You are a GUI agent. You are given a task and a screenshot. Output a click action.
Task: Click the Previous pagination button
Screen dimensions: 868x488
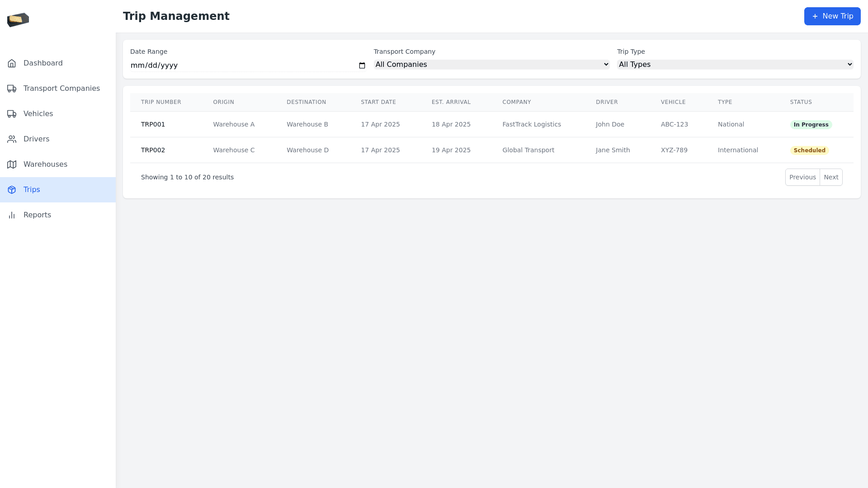tap(802, 177)
